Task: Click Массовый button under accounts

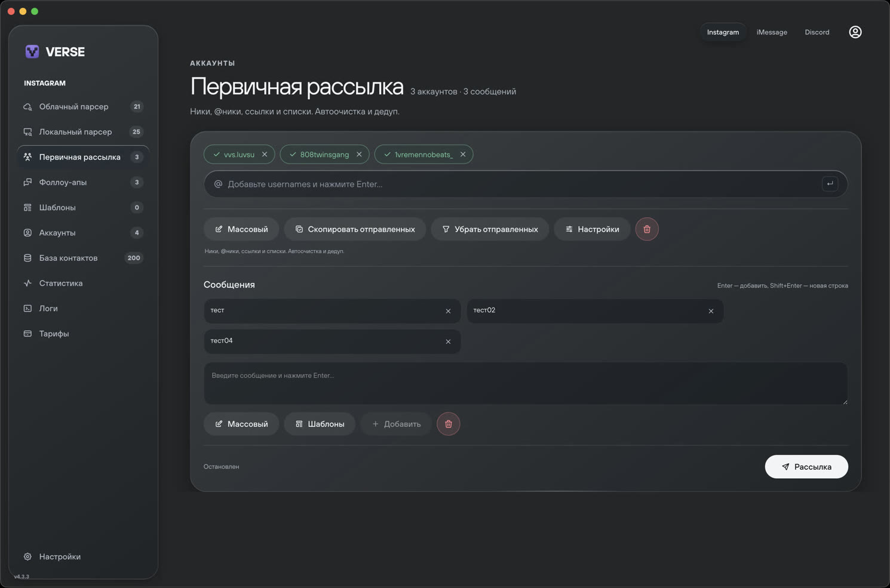Action: pyautogui.click(x=241, y=229)
